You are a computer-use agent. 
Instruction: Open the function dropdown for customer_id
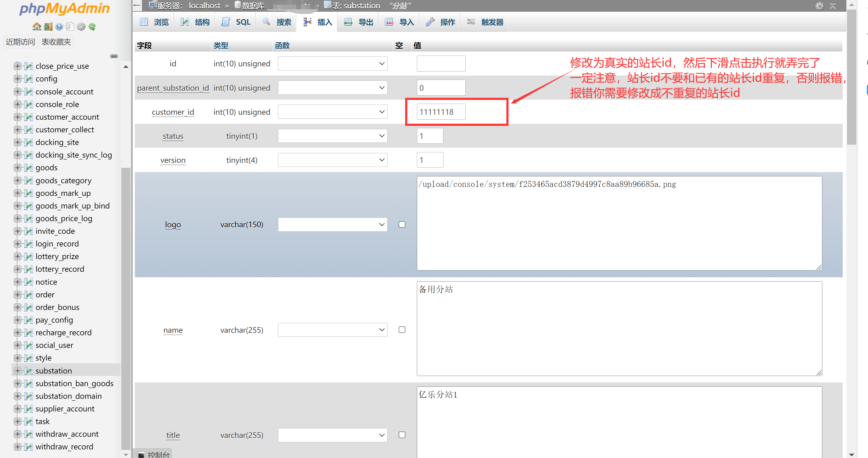pos(332,112)
